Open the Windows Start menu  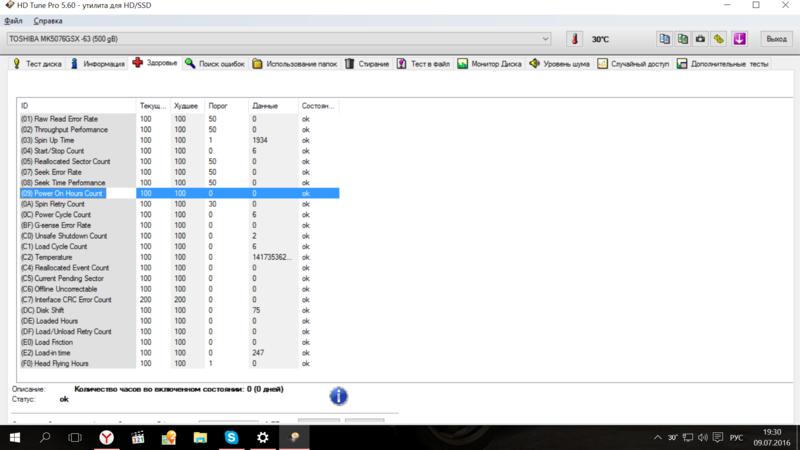[15, 437]
